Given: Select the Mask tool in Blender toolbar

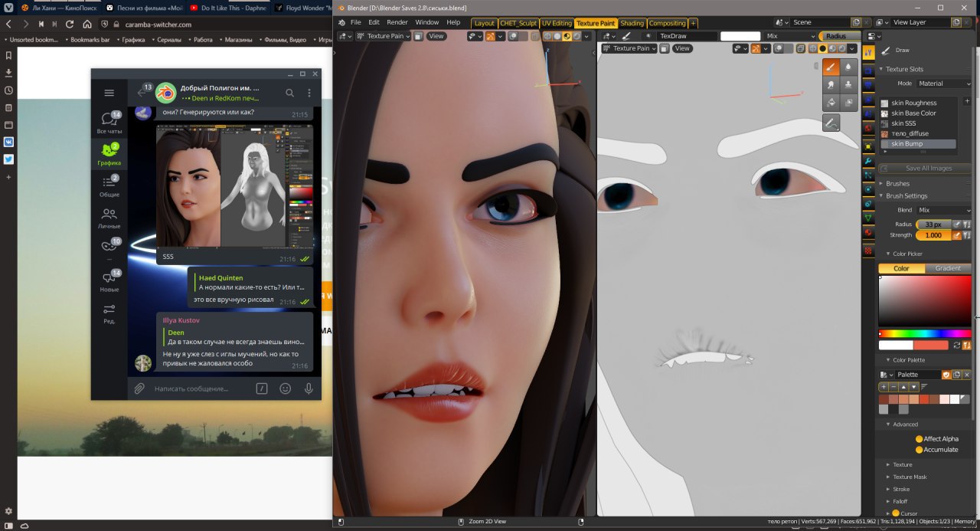Looking at the screenshot, I should pyautogui.click(x=849, y=102).
